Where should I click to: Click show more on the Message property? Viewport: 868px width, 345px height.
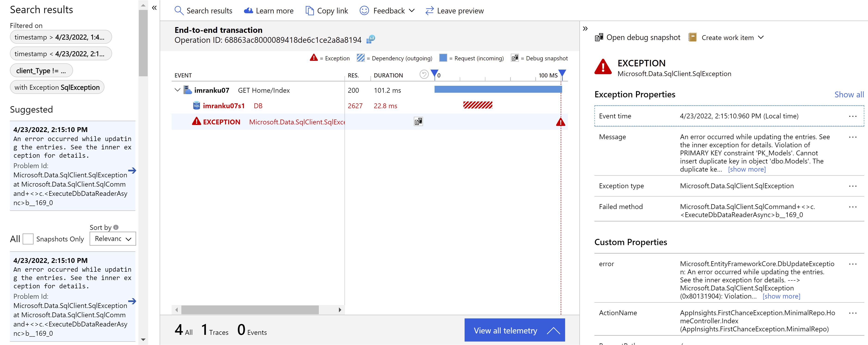tap(746, 169)
